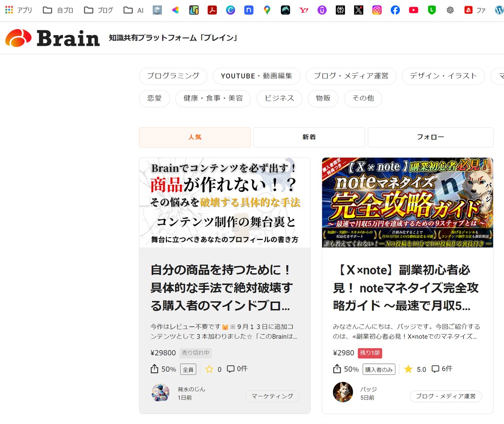
Task: Open 背水のじん author avatar
Action: coord(160,393)
